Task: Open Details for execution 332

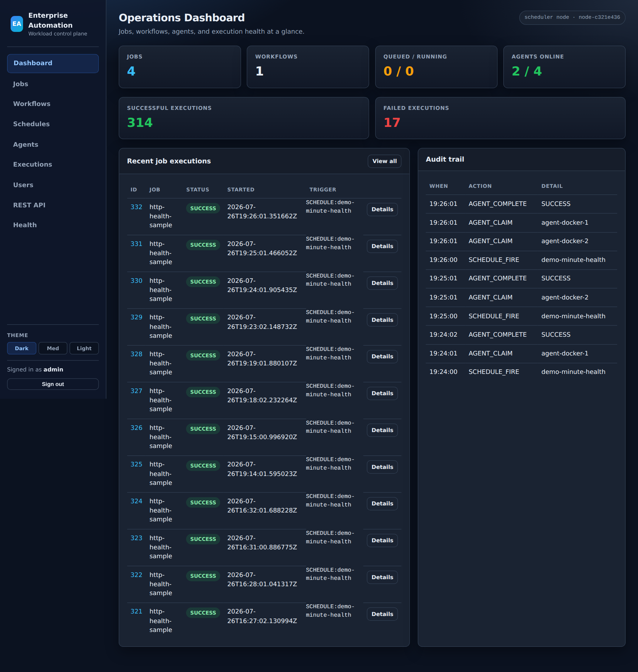Action: pos(382,209)
